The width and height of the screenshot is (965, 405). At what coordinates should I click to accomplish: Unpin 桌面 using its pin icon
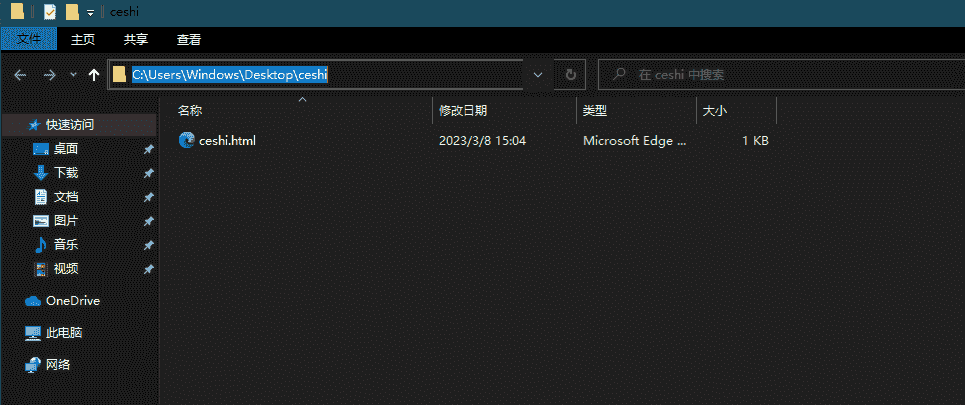point(148,149)
